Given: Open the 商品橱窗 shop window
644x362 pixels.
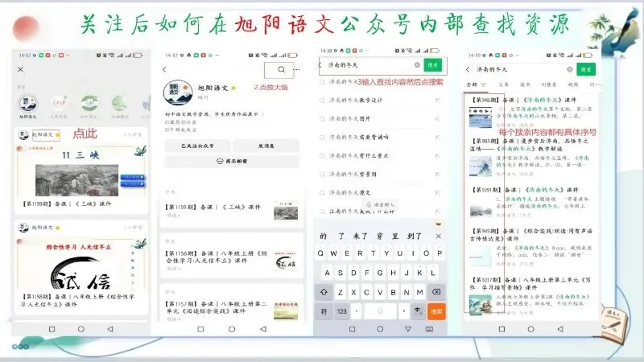Looking at the screenshot, I should (x=232, y=162).
